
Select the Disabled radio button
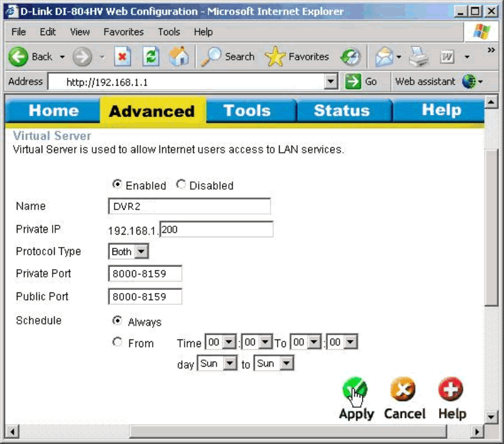coord(181,185)
